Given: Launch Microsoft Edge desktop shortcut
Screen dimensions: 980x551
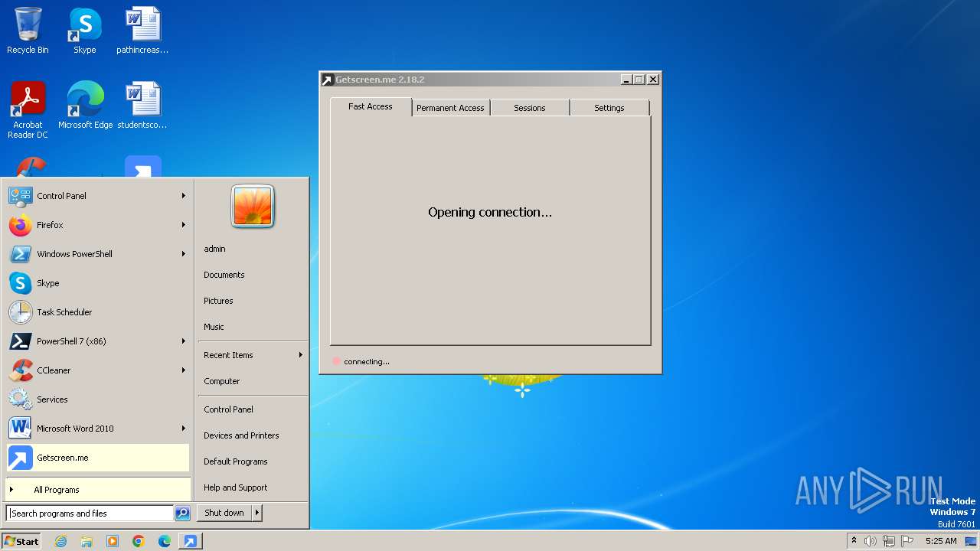Looking at the screenshot, I should 85,105.
